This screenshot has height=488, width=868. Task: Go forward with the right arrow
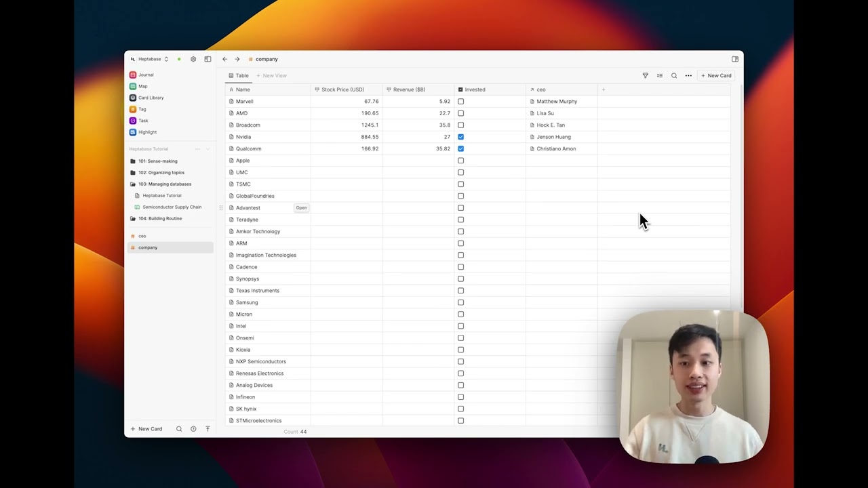[x=237, y=59]
